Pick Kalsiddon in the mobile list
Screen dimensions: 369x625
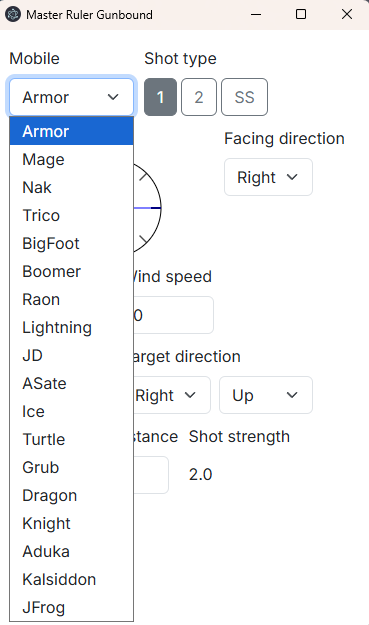tap(71, 579)
